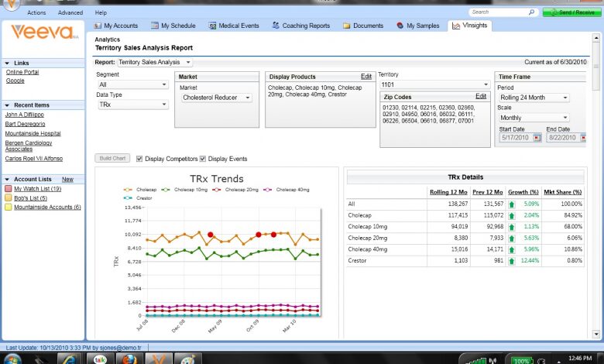This screenshot has width=604, height=364.
Task: Click the Build Chart button
Action: pyautogui.click(x=112, y=158)
